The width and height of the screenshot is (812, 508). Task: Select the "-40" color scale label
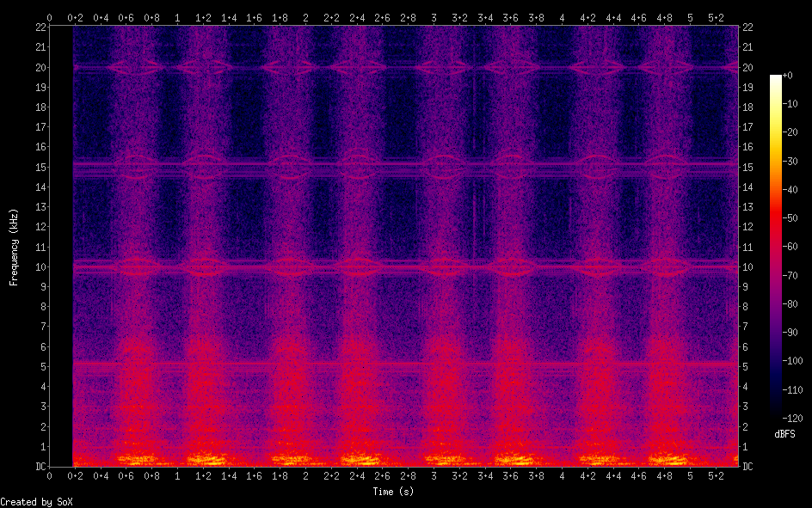pos(790,190)
